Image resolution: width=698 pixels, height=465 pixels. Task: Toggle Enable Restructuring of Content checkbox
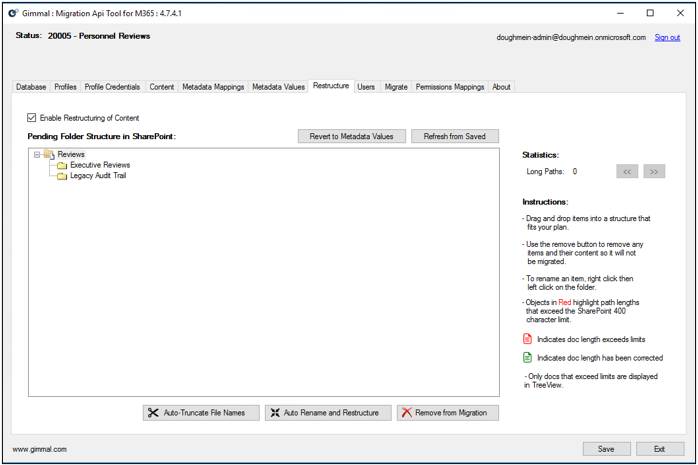tap(33, 118)
